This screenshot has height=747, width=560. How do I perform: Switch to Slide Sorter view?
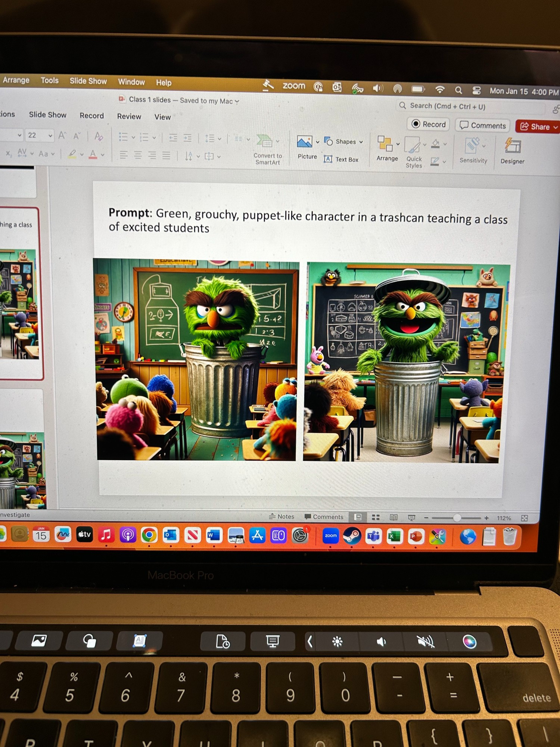pos(376,517)
